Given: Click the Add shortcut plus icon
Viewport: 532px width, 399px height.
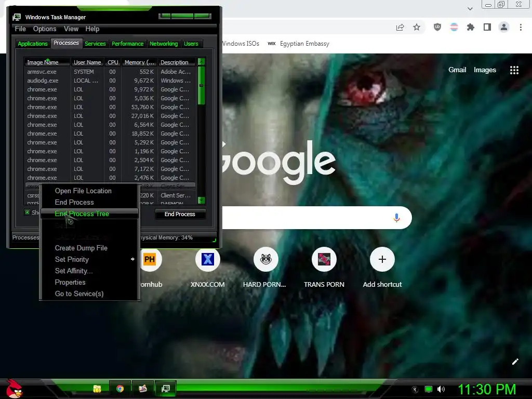Looking at the screenshot, I should click(x=382, y=259).
